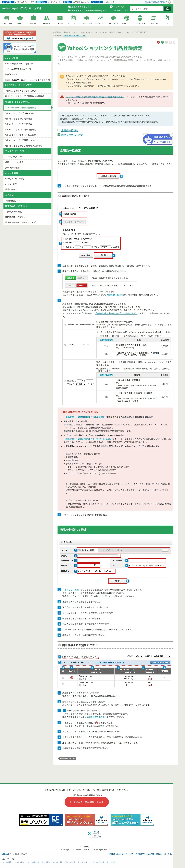Click the ネットショップのプロが教える 売上げアップノウハウ banner
The image size is (185, 868).
[41, 820]
